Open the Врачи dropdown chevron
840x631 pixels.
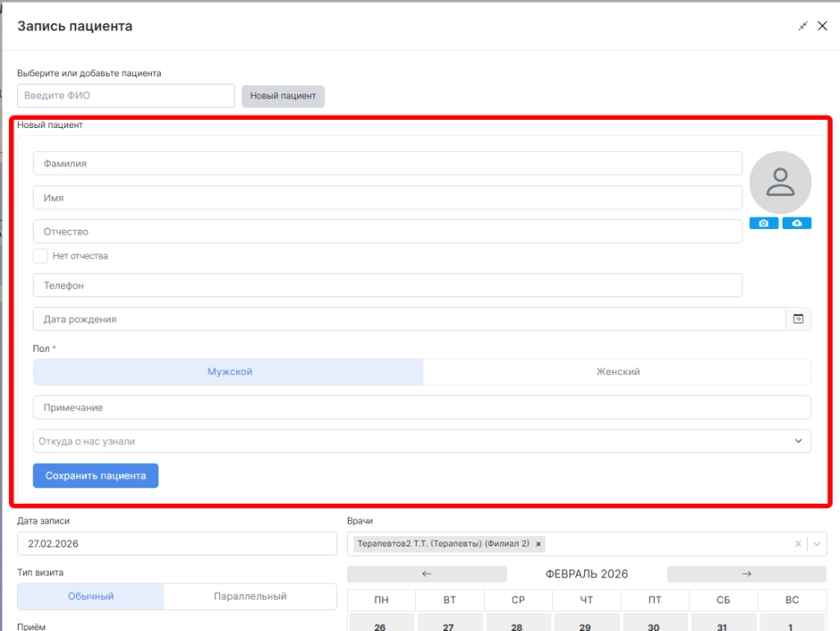pyautogui.click(x=817, y=544)
